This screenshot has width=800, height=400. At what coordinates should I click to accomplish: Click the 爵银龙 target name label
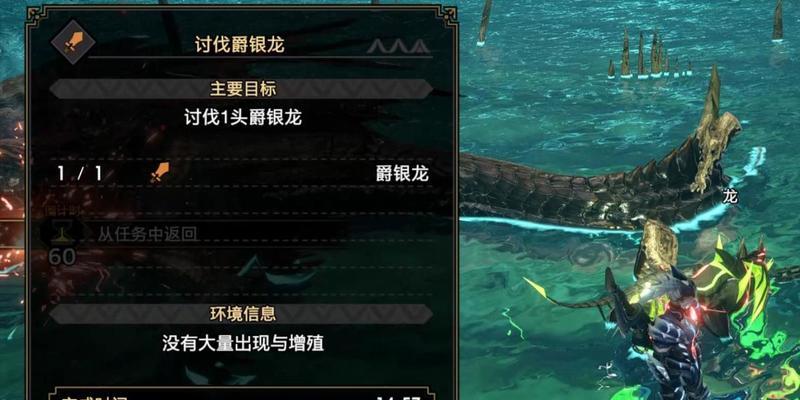[402, 174]
